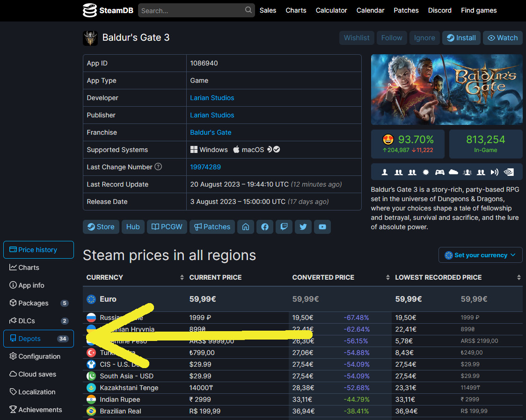Click the Baldur's Gate 3 app icon
Image resolution: width=526 pixels, height=420 pixels.
pos(90,38)
